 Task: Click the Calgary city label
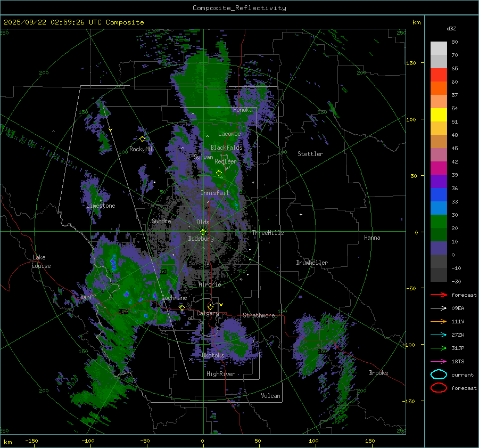208,314
